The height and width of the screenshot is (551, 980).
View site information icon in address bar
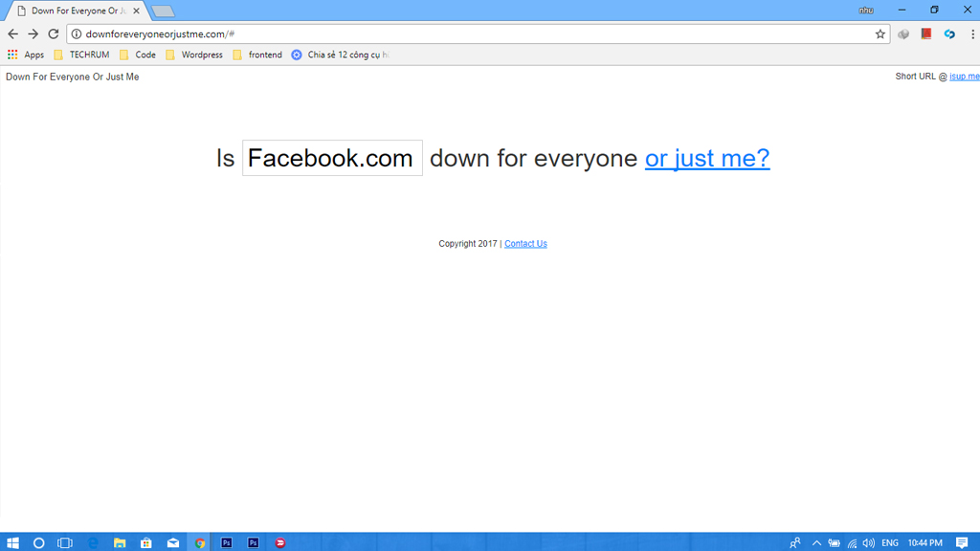[x=77, y=34]
